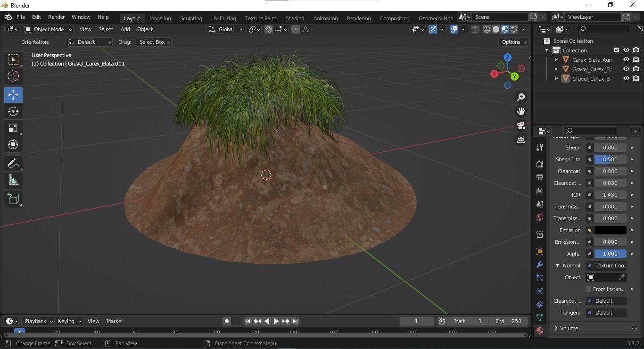This screenshot has height=349, width=644.
Task: Switch orthographic/perspective grid icon
Action: click(521, 140)
